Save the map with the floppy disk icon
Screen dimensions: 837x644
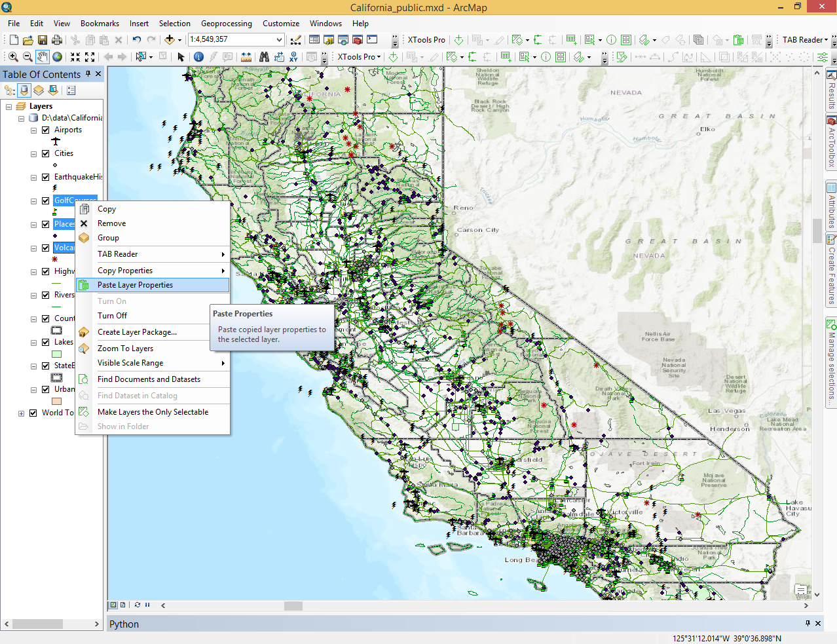pos(43,40)
